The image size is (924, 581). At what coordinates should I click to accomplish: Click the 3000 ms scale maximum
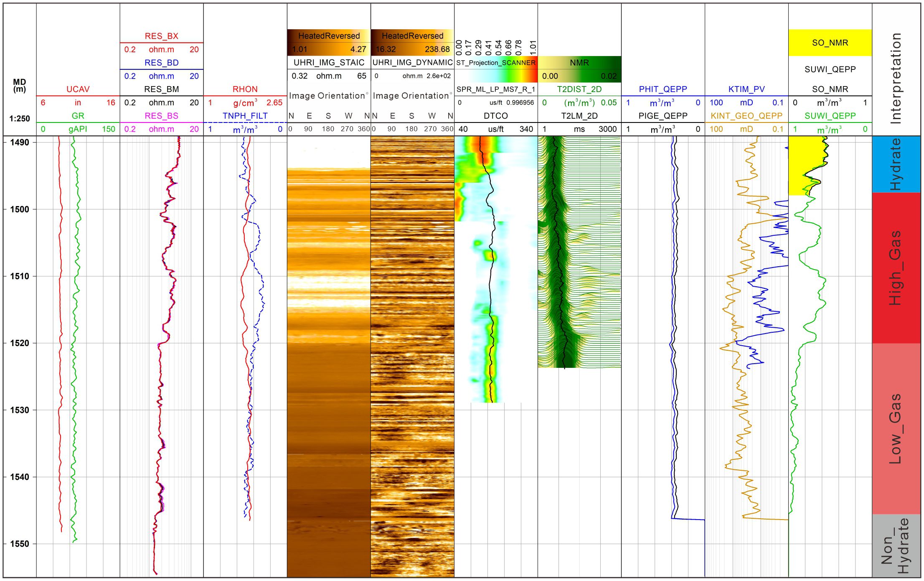(608, 129)
